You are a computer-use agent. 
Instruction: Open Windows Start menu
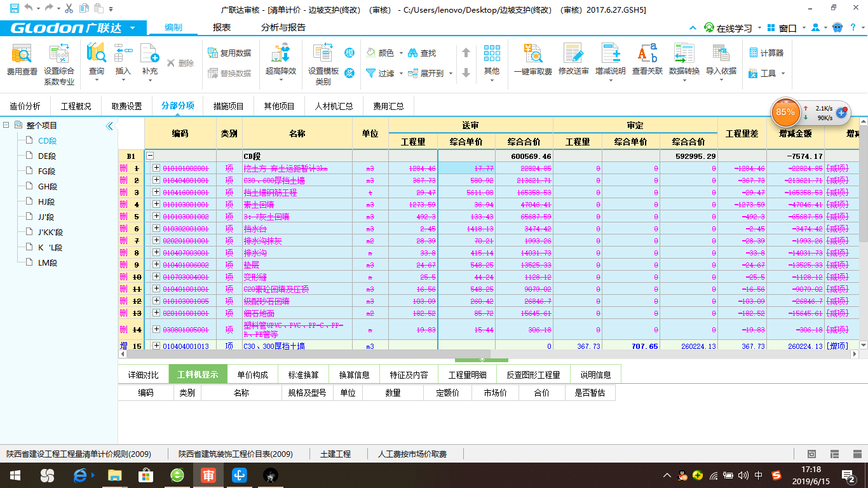[15, 475]
